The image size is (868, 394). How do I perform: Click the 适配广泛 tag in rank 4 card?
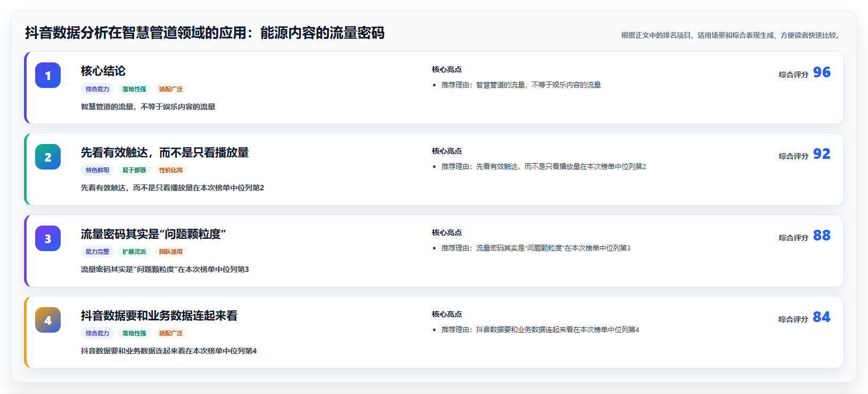pos(171,333)
